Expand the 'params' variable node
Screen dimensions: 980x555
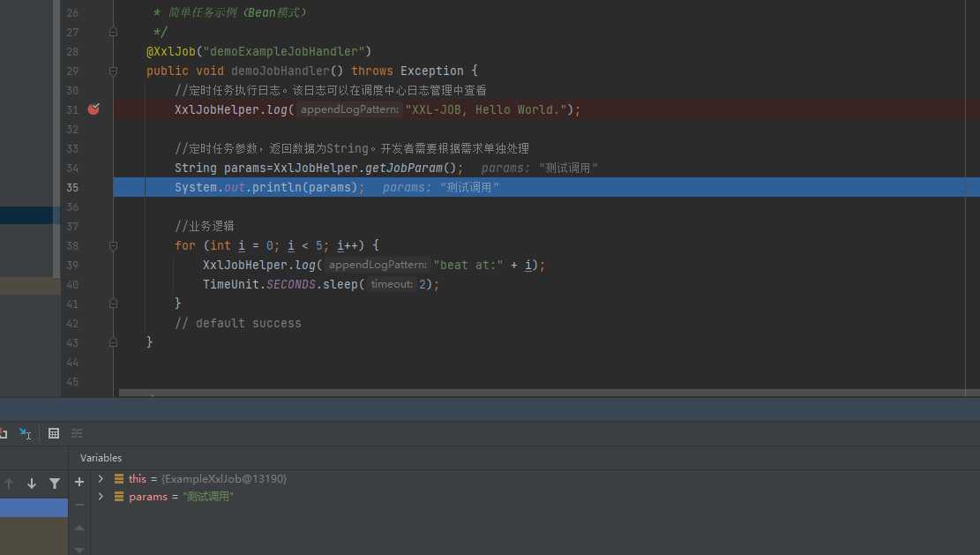tap(101, 497)
